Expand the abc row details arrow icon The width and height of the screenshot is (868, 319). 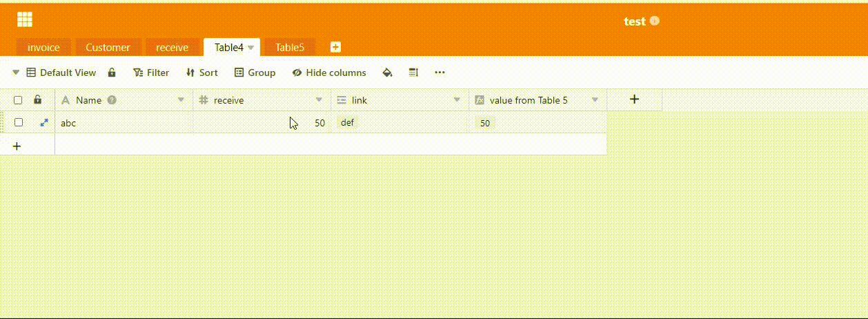pos(44,122)
